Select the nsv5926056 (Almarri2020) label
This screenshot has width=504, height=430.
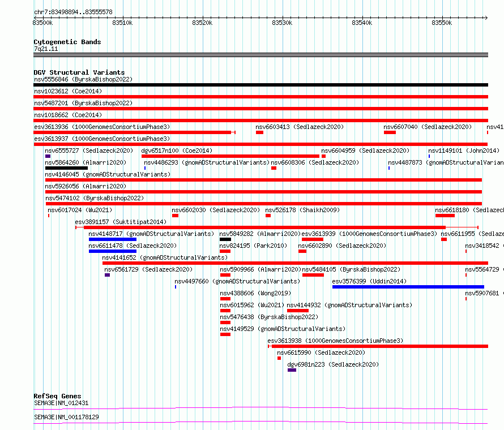pyautogui.click(x=86, y=186)
